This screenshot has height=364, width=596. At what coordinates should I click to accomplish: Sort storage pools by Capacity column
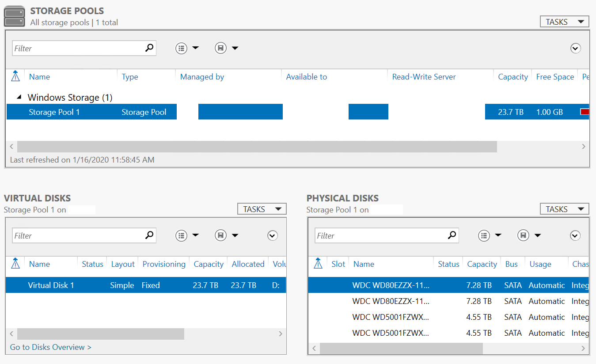(512, 77)
